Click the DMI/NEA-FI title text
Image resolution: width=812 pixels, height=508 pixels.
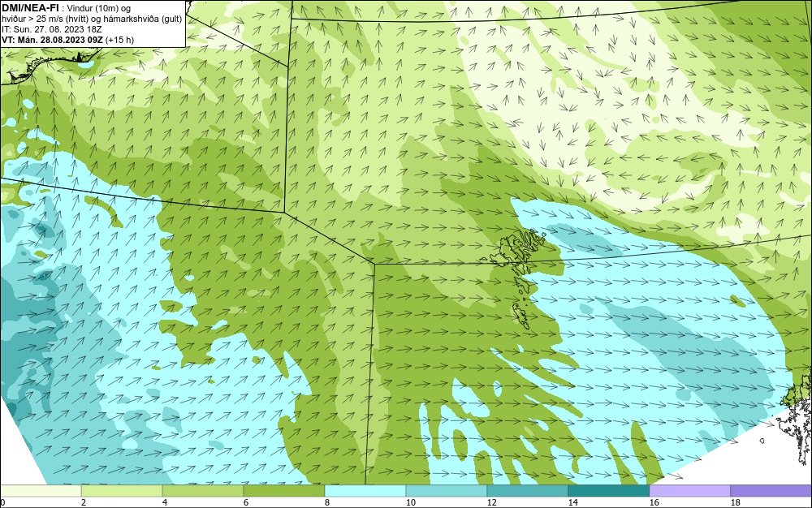(29, 8)
